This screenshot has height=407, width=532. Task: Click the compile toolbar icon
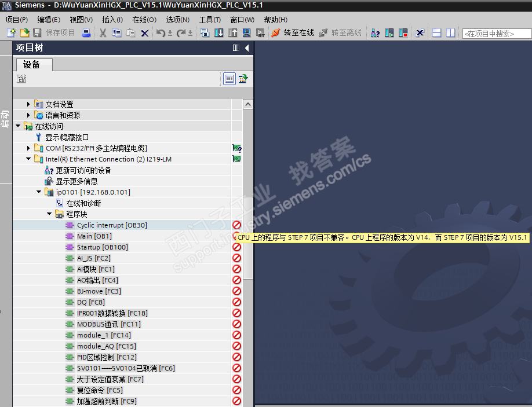click(x=205, y=33)
